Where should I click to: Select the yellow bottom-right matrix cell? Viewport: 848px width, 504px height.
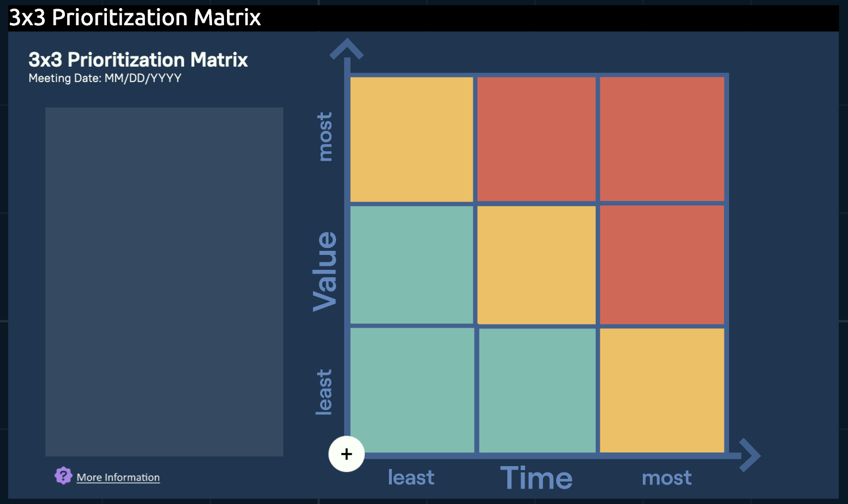(662, 390)
